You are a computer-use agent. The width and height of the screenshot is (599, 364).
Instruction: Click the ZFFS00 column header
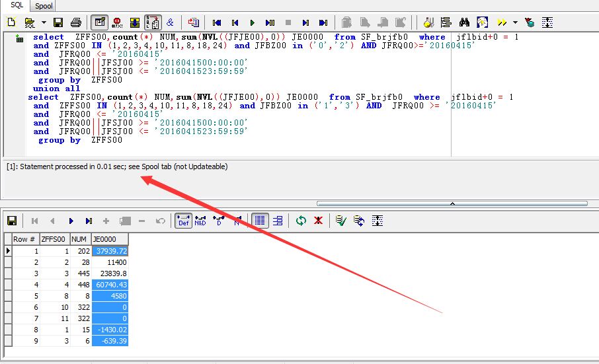point(55,239)
